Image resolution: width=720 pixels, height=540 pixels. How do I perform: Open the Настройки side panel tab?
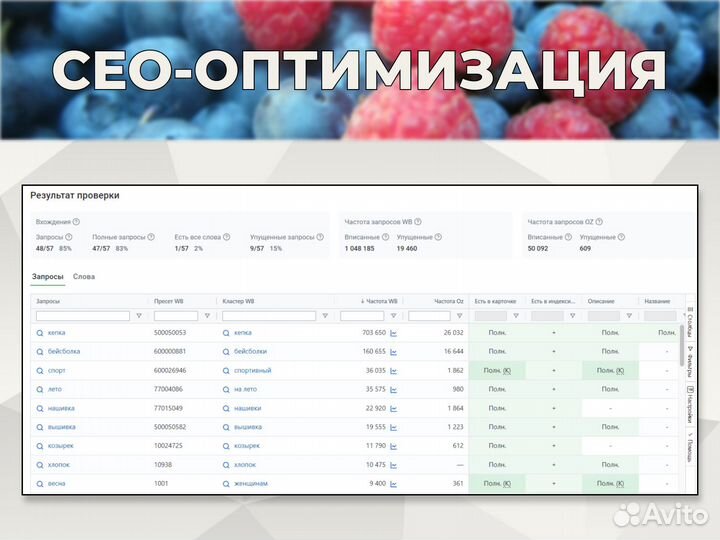[x=690, y=404]
